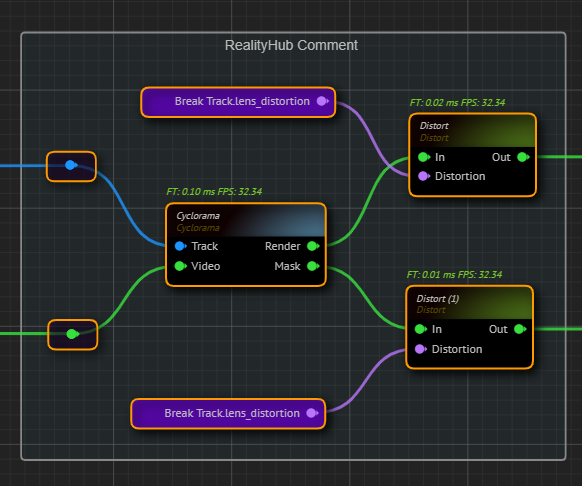Click the Out pin of Distort (1) node
Screen dimensions: 582x486
coord(520,329)
